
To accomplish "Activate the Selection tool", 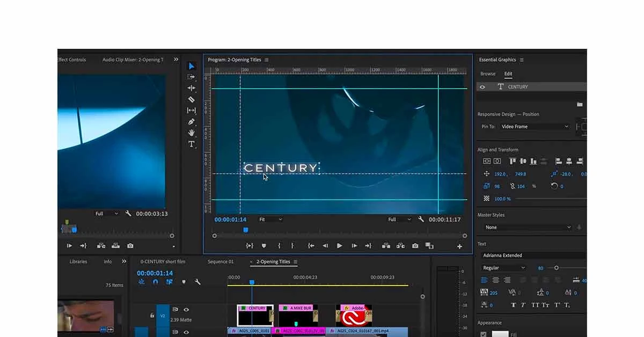I will [192, 65].
